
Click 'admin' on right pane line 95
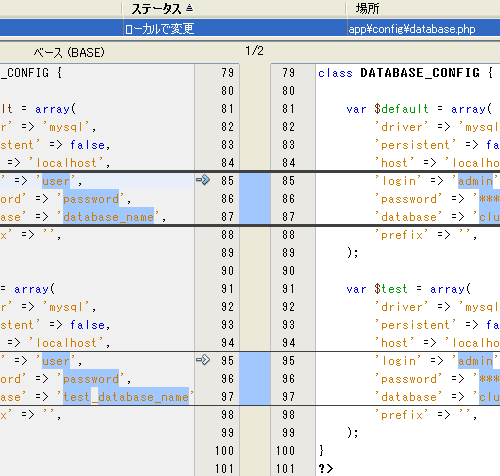coord(475,361)
